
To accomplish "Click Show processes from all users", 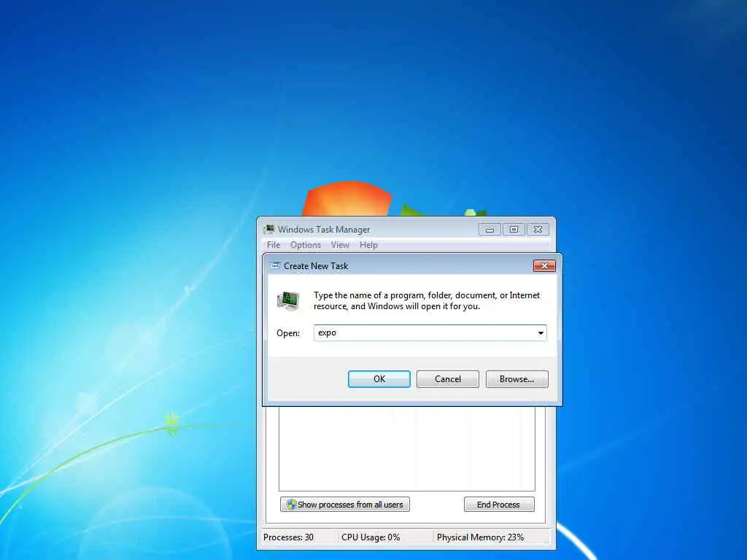I will pos(345,505).
